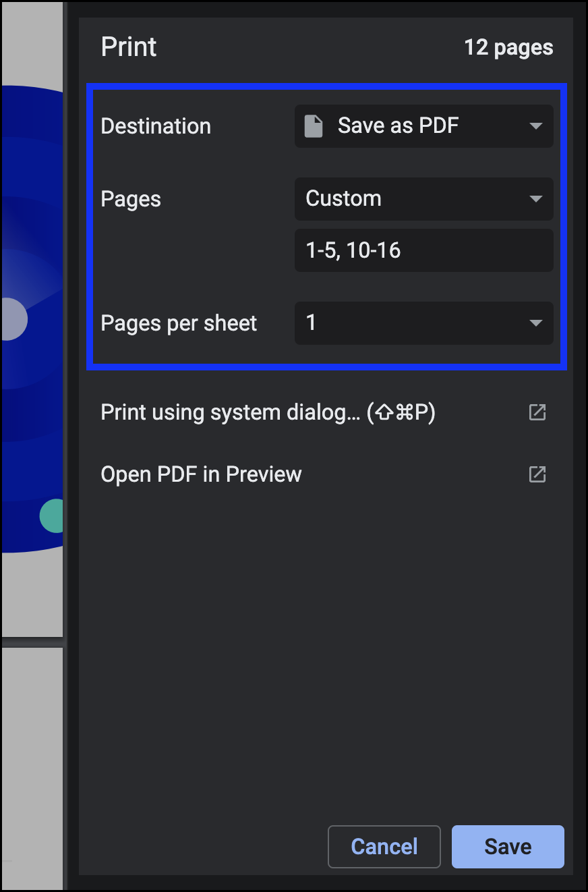Click the Cancel button
Image resolution: width=588 pixels, height=892 pixels.
pyautogui.click(x=384, y=846)
